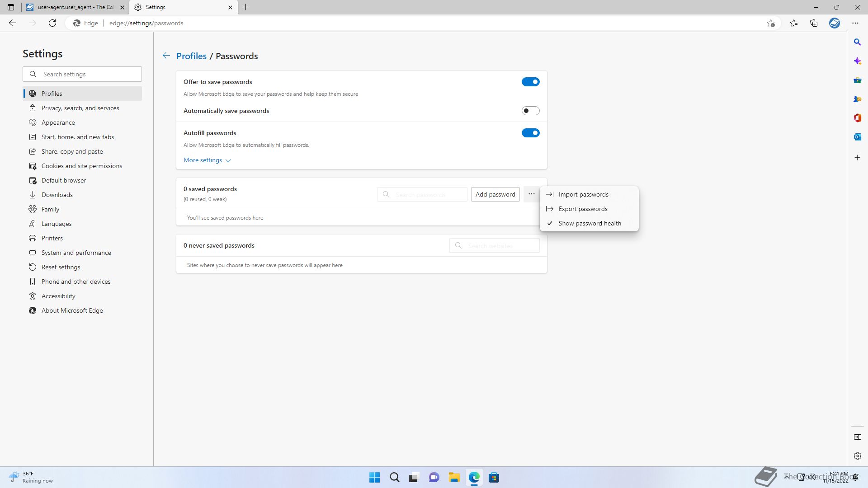Click the refresh page icon
Screen dimensions: 868x488
tap(52, 23)
